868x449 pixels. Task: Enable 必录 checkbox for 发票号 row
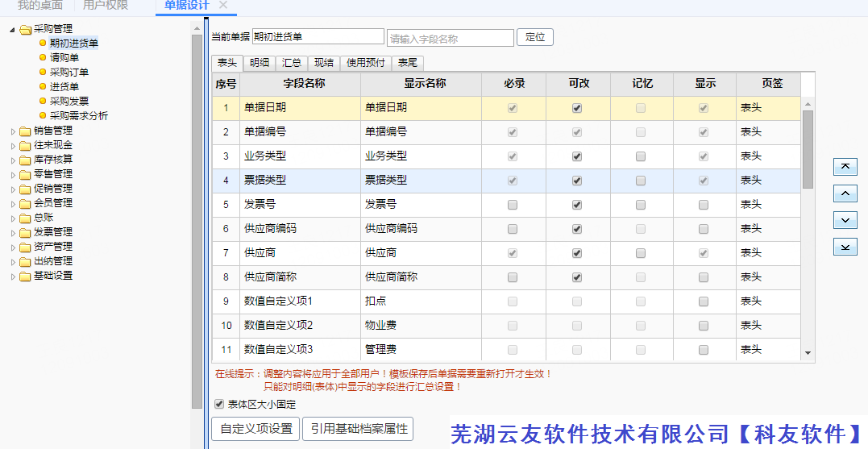[x=513, y=205]
